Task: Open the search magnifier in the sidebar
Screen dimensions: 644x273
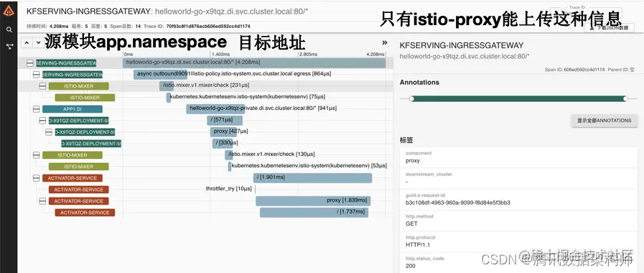Action: tap(9, 29)
